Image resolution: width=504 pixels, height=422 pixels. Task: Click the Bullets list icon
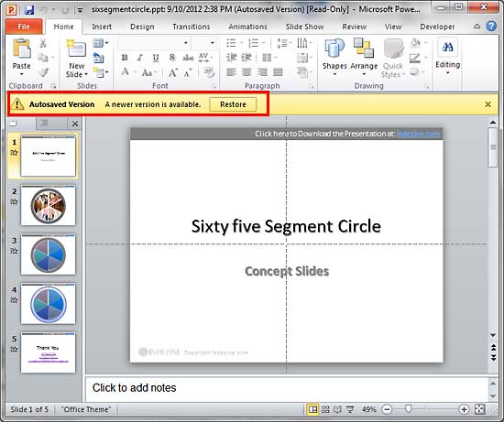pyautogui.click(x=231, y=43)
